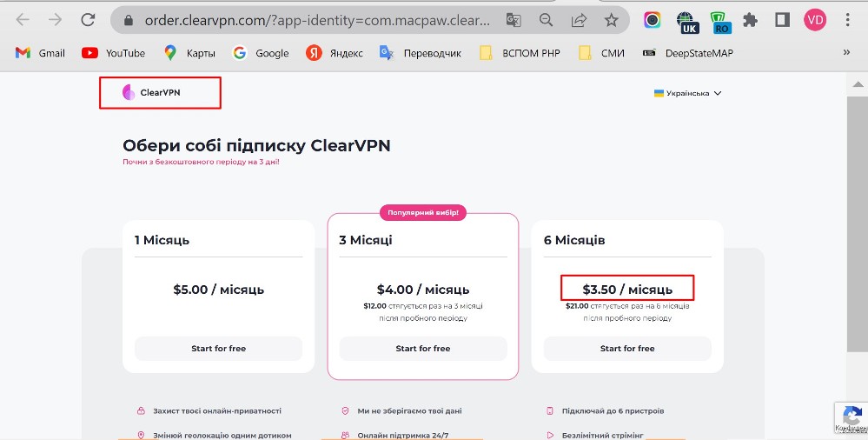Start for free on 3 Місяці plan
This screenshot has height=440, width=868.
pyautogui.click(x=423, y=349)
